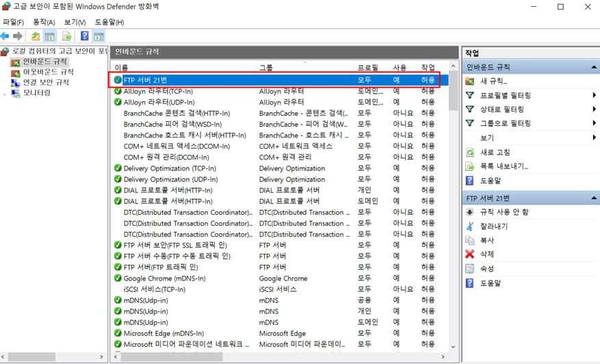Click the 속성 properties icon
The width and height of the screenshot is (600, 364).
470,269
